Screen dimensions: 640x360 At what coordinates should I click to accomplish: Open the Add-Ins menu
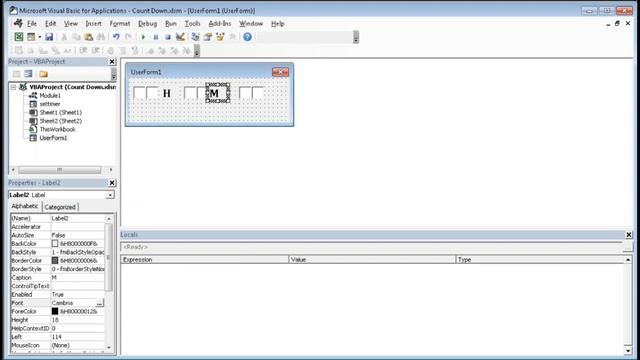pyautogui.click(x=220, y=24)
